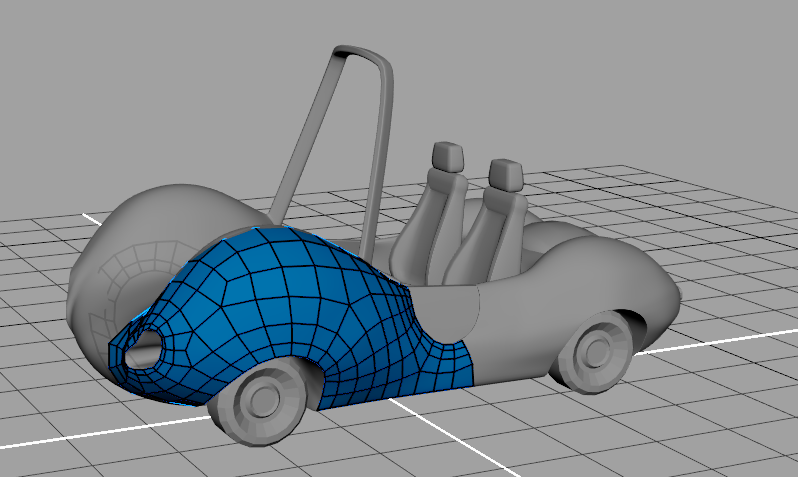798x477 pixels.
Task: Select the left seat's headrest
Action: coord(448,156)
